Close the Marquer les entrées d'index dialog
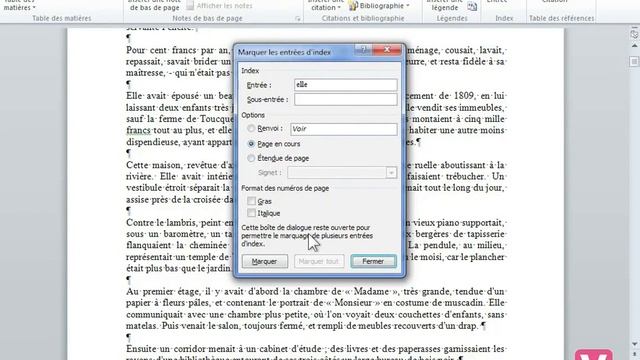The height and width of the screenshot is (360, 640). point(387,49)
